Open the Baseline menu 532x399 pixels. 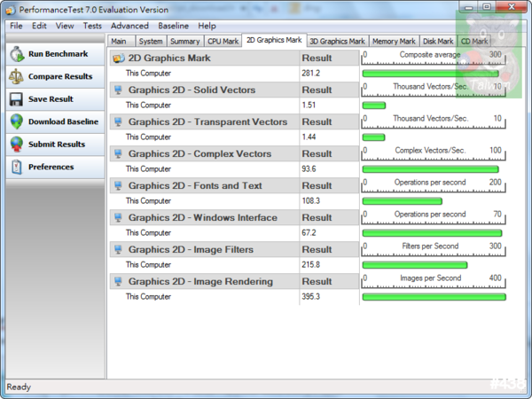click(x=173, y=26)
